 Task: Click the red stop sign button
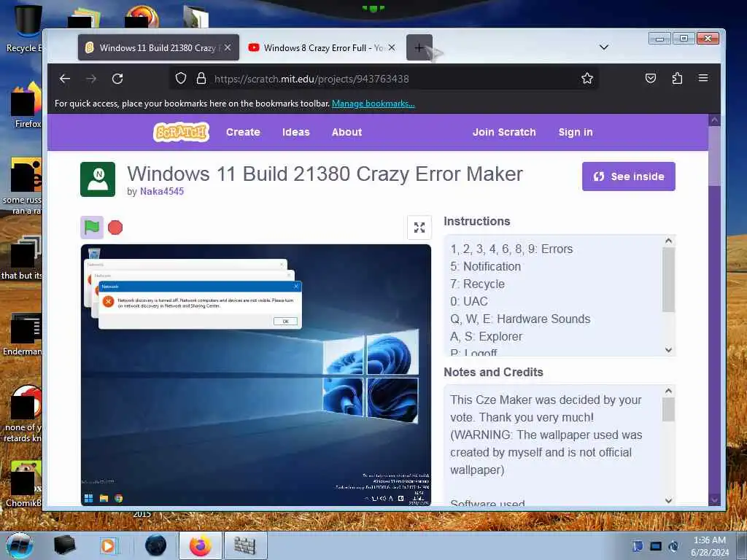[x=115, y=227]
